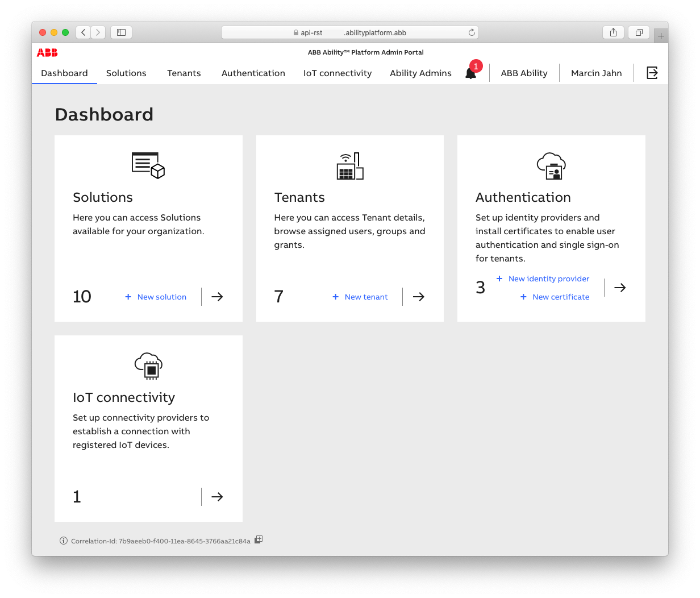The height and width of the screenshot is (598, 700).
Task: Click the Authentication cloud icon
Action: 552,166
